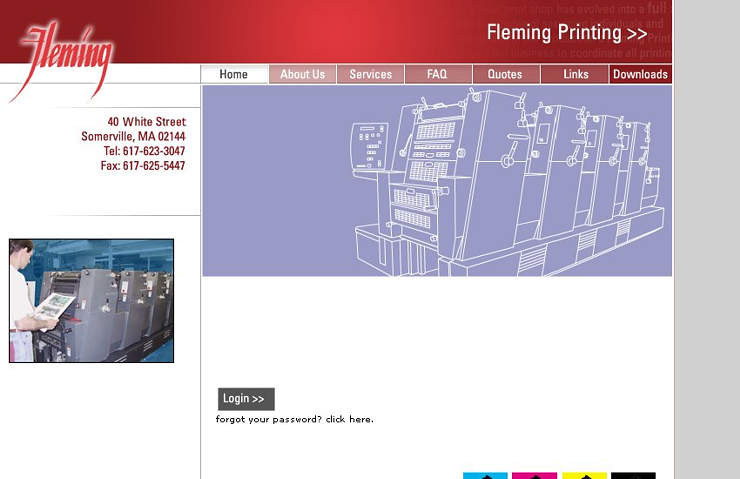Click the Fax: 617-625-5447 text
Image resolution: width=740 pixels, height=479 pixels.
click(143, 166)
